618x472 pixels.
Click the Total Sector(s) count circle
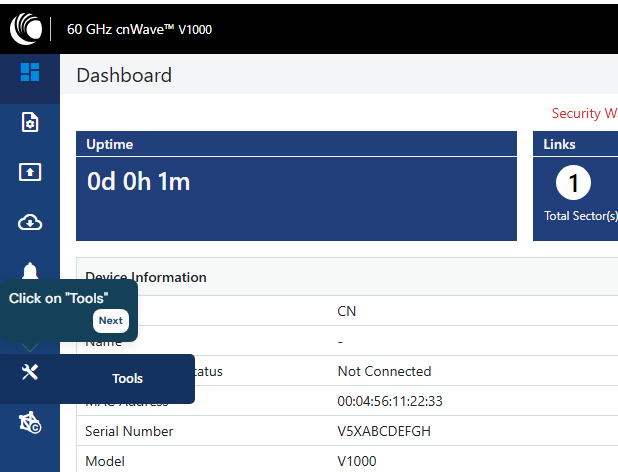[573, 183]
